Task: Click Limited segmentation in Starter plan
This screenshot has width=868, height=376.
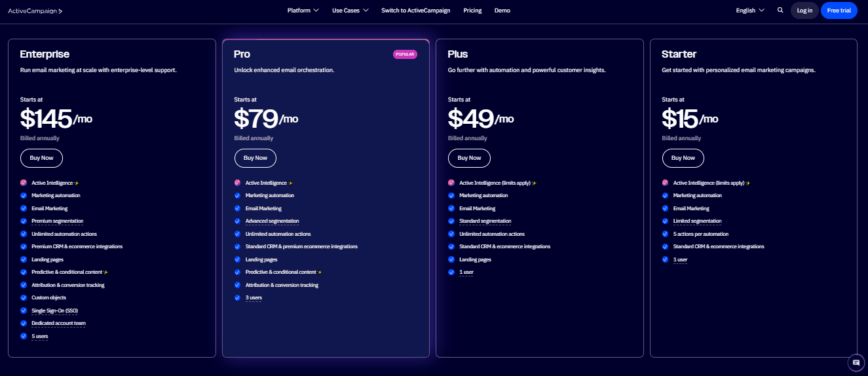Action: click(x=697, y=221)
